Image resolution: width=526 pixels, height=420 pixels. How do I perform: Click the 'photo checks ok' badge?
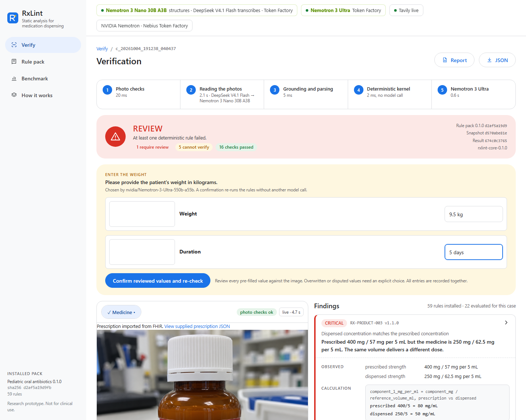tap(256, 312)
